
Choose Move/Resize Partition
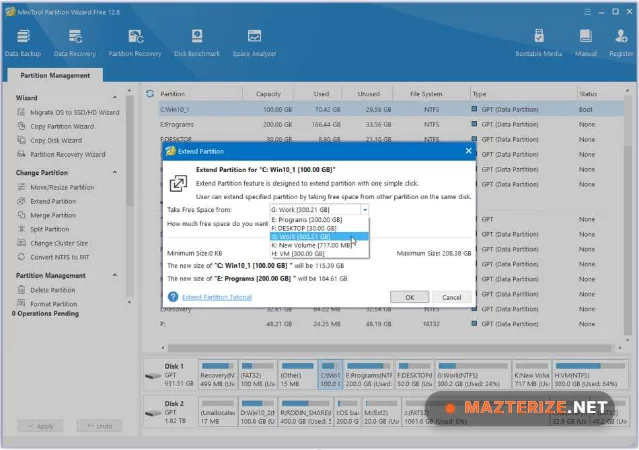tap(56, 187)
